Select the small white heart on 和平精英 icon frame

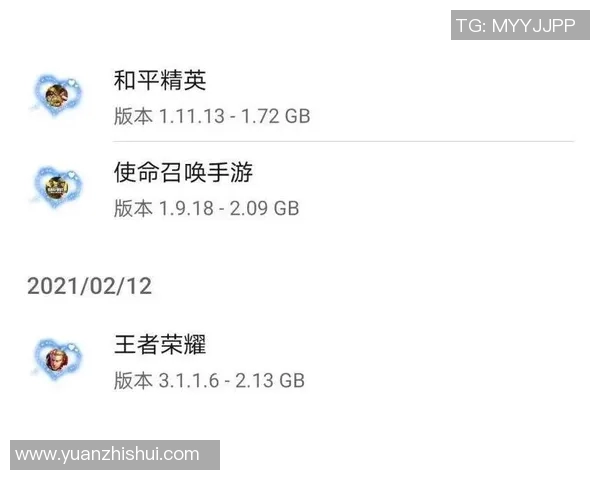pyautogui.click(x=72, y=83)
